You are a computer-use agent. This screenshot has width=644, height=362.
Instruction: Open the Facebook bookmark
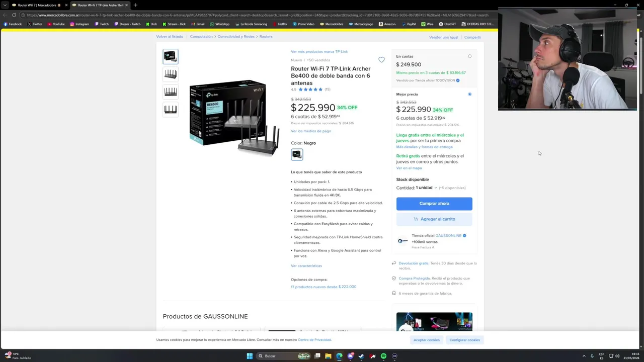click(x=13, y=24)
